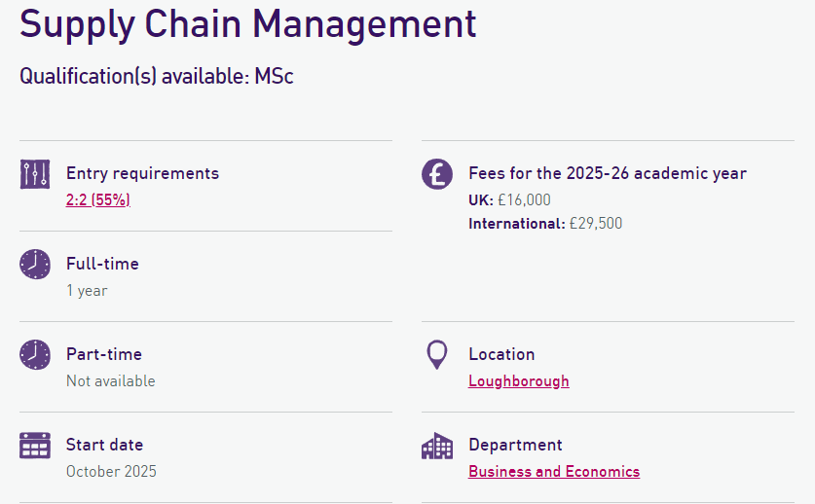Click the Fees for 2025-26 academic year heading

[x=607, y=174]
